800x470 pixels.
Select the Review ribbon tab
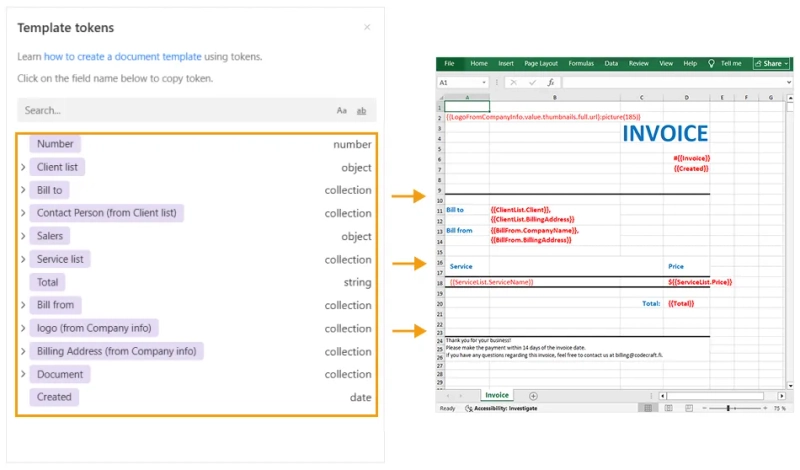[x=638, y=63]
